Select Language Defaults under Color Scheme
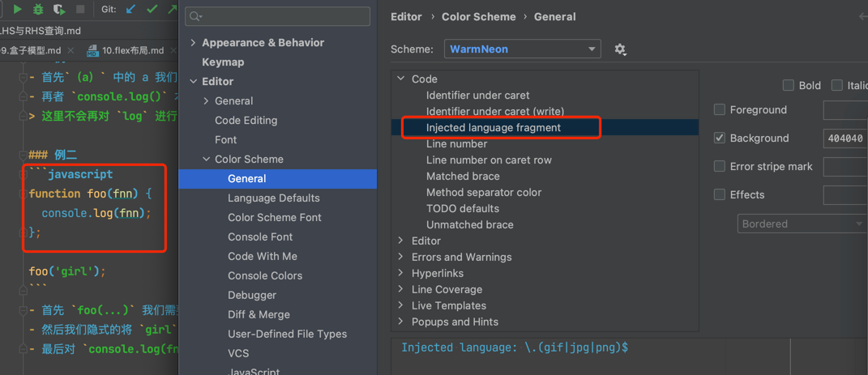868x375 pixels. click(273, 198)
